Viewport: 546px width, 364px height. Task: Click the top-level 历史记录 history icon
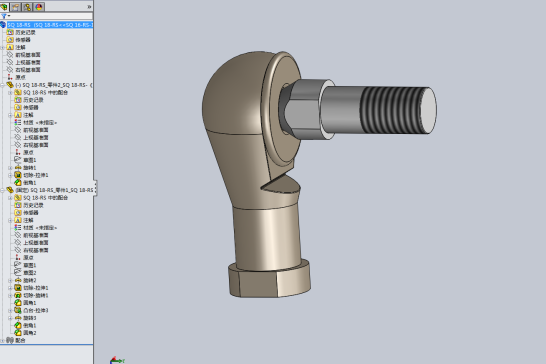[10, 32]
